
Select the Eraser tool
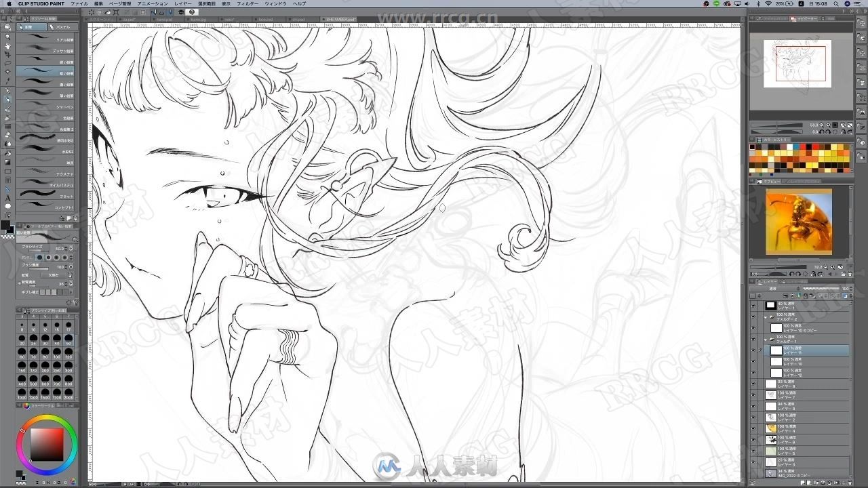(x=7, y=135)
